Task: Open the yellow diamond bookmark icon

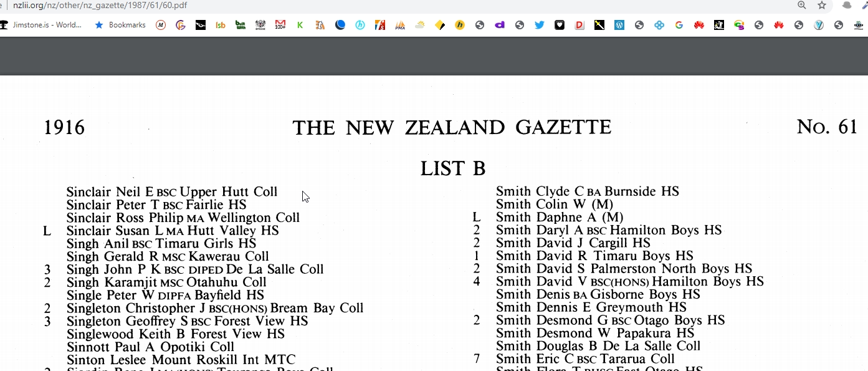Action: coord(440,25)
